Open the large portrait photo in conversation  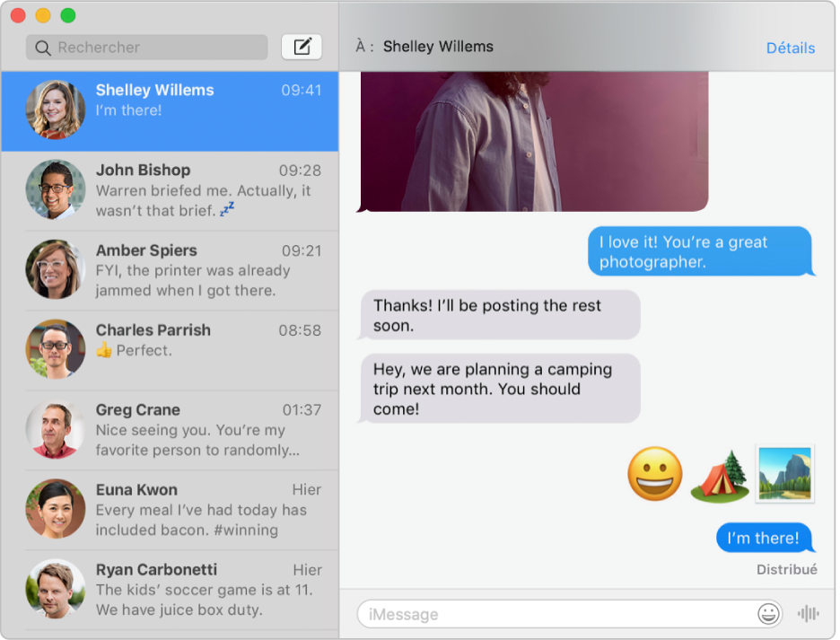pyautogui.click(x=534, y=142)
